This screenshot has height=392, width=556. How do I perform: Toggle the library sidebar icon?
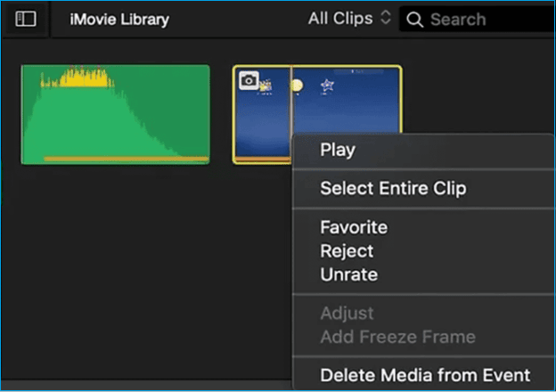pyautogui.click(x=26, y=19)
